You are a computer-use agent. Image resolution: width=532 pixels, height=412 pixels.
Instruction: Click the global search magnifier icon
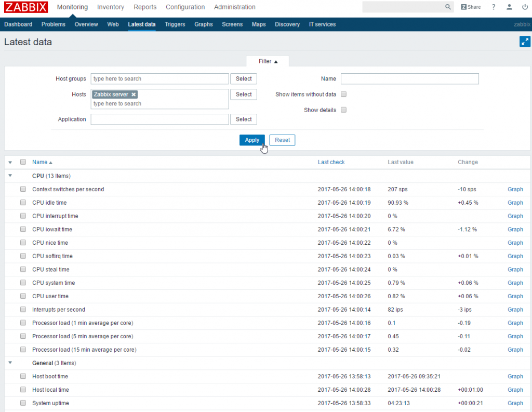[448, 7]
